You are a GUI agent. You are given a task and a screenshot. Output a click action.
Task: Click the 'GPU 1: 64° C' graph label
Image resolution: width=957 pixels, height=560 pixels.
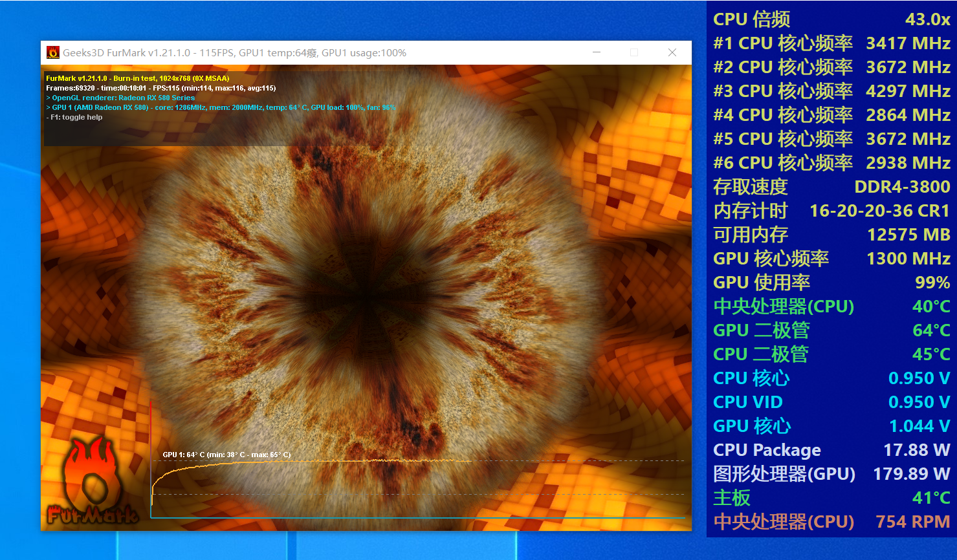pos(226,455)
